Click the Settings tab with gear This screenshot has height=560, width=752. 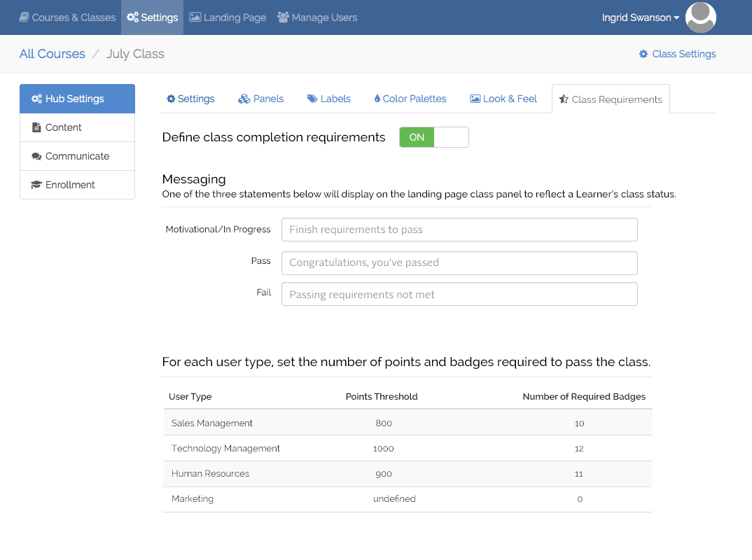pos(190,99)
